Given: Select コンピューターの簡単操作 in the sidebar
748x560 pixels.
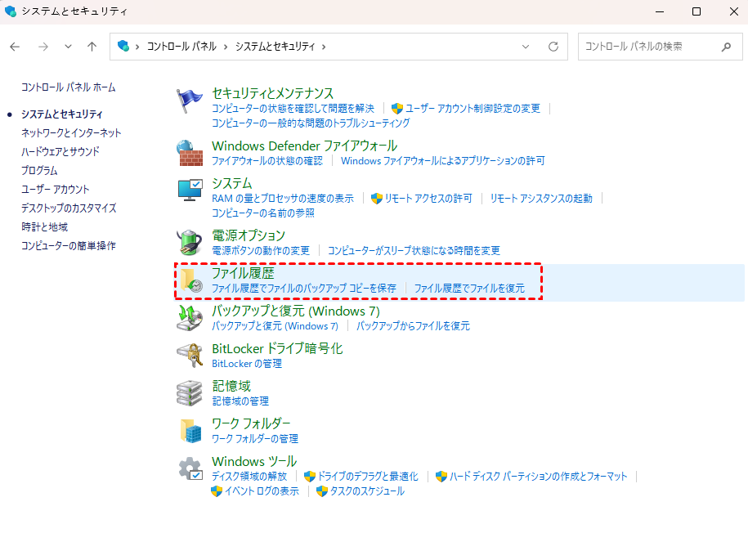Looking at the screenshot, I should coord(69,245).
